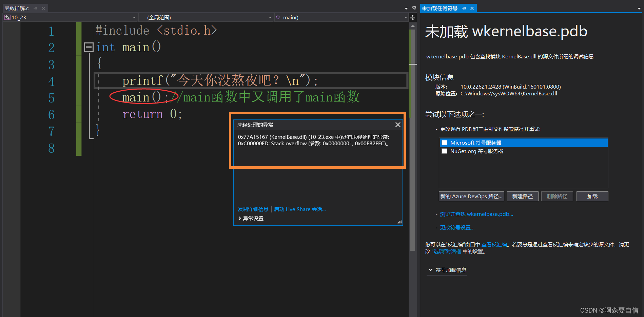644x317 pixels.
Task: Expand the 异常设置 section
Action: (251, 218)
